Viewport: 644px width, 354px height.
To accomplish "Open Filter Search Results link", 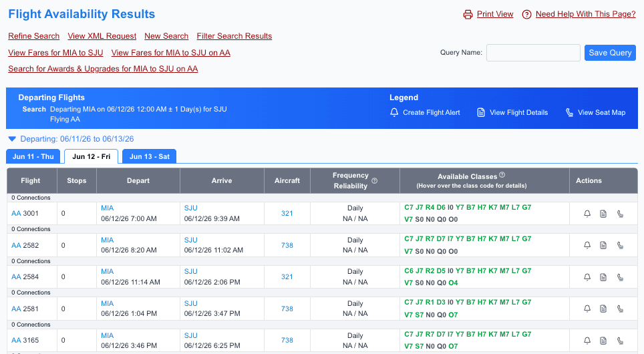I will (234, 36).
